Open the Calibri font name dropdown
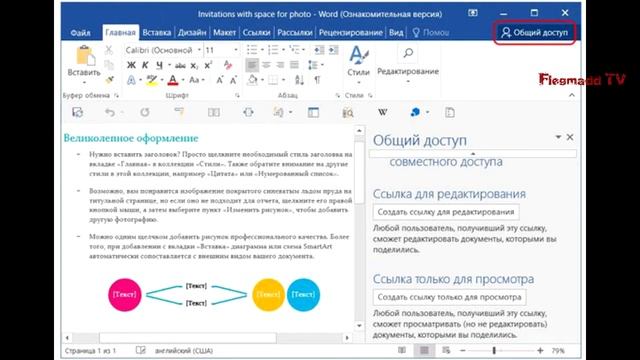Viewport: 640px width, 360px height. (199, 50)
